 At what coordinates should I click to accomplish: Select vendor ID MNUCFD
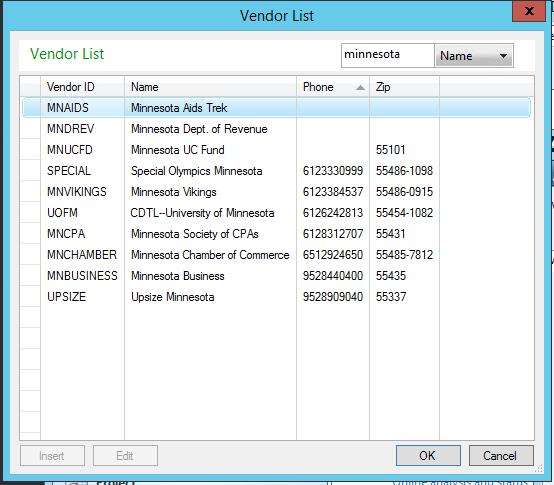tap(70, 150)
